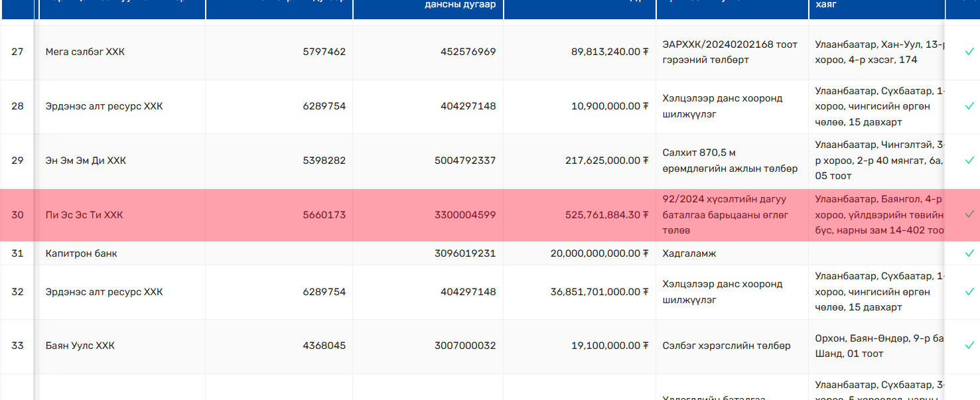Viewport: 980px width, 400px height.
Task: Click account number 5004792337
Action: [465, 161]
